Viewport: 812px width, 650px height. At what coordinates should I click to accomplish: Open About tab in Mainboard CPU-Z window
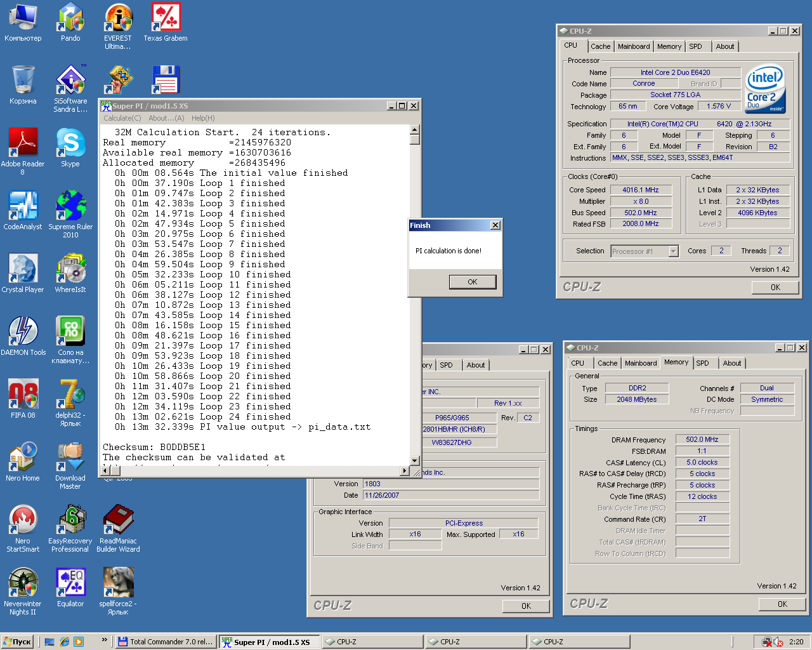tap(476, 365)
